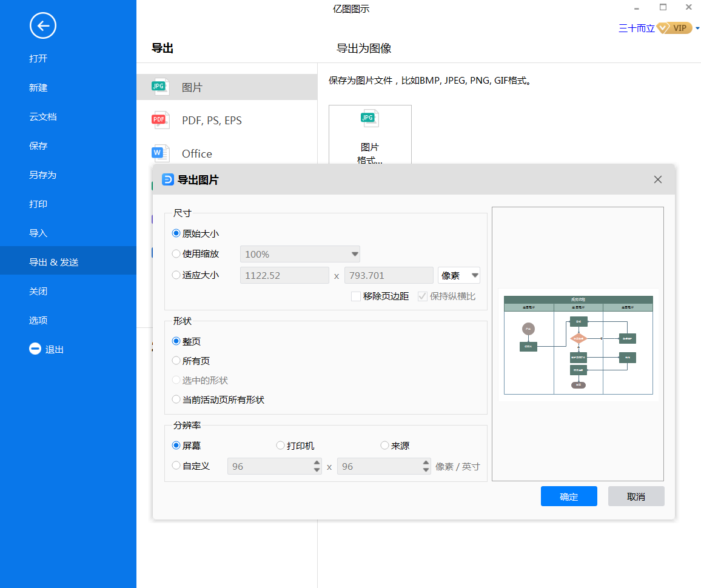Select 屏幕 resolution option
701x588 pixels.
coord(176,446)
